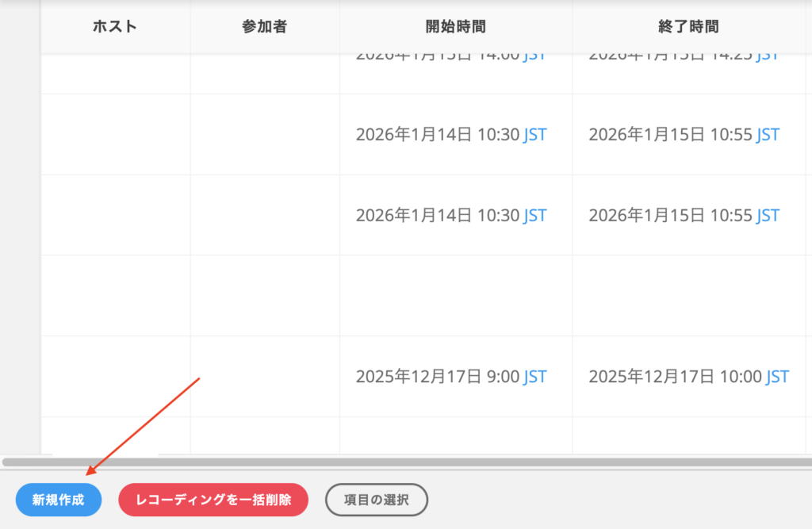Open the 項目の選択 column chooser
The height and width of the screenshot is (529, 812).
[x=377, y=500]
